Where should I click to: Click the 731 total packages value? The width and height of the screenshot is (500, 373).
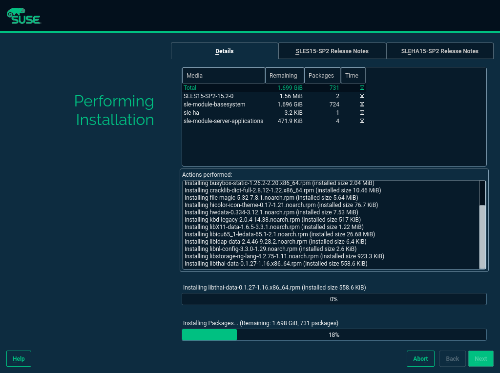[x=334, y=88]
